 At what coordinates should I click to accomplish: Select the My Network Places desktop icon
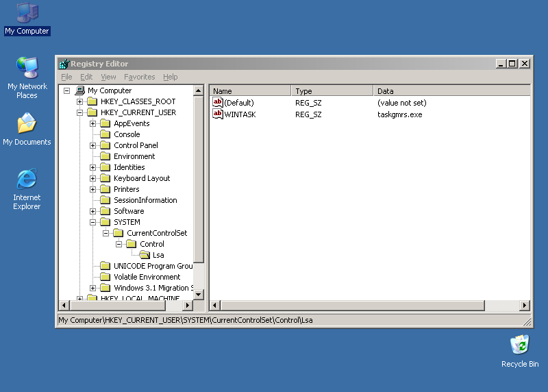[x=27, y=77]
